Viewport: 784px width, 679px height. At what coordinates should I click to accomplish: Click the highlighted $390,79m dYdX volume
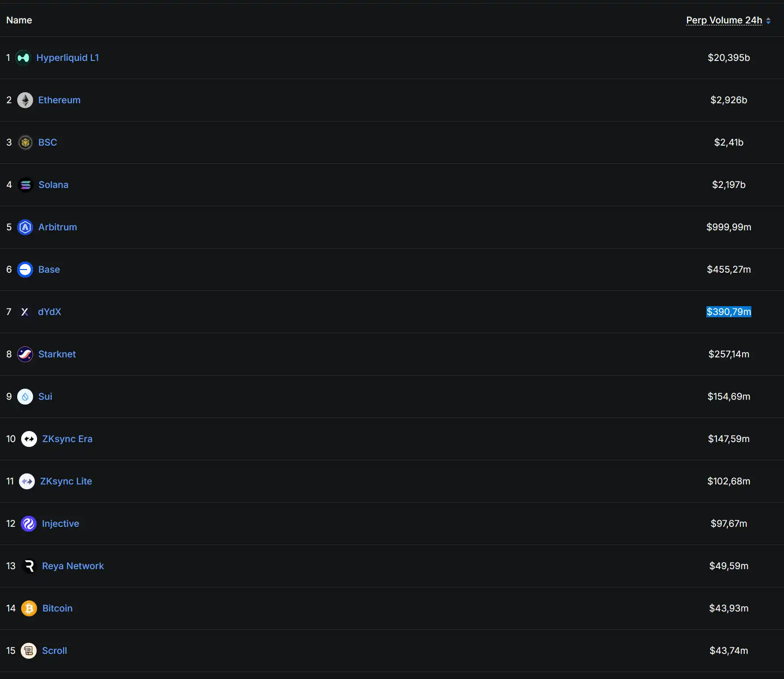[728, 312]
